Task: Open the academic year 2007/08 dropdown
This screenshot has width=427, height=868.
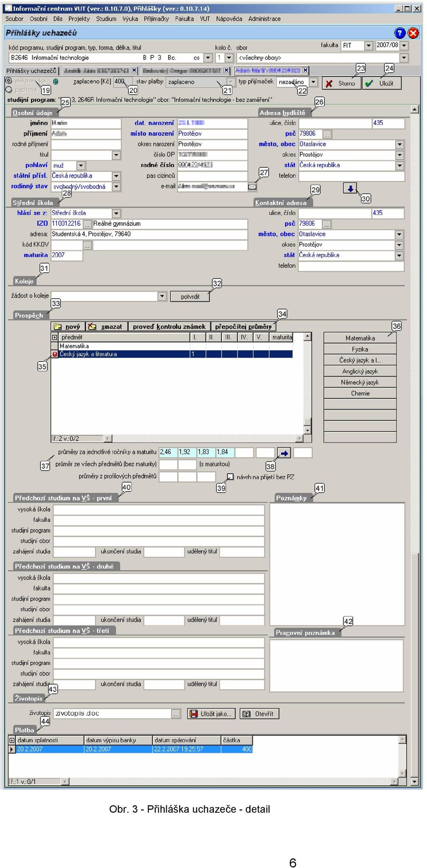Action: pos(404,45)
